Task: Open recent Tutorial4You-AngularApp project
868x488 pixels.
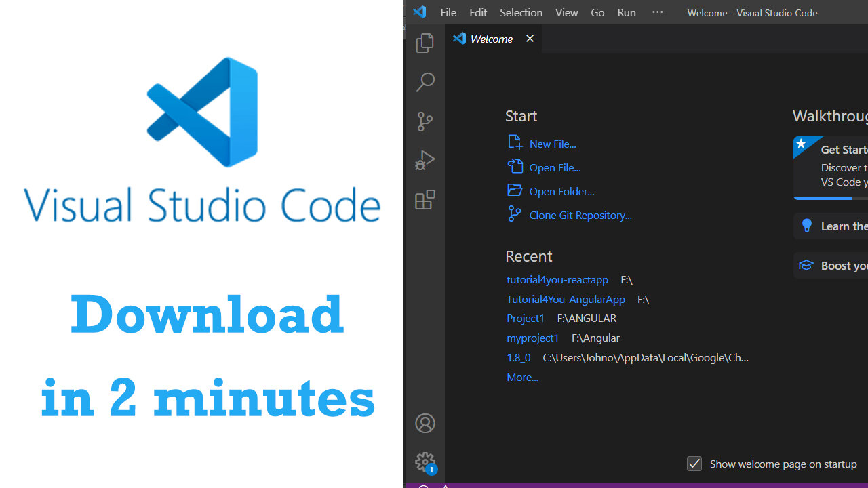Action: pyautogui.click(x=566, y=299)
